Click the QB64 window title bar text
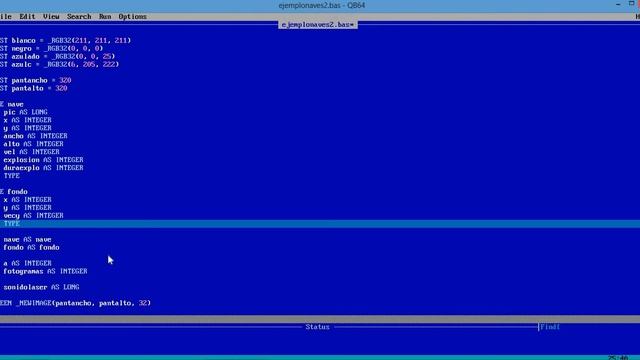 (322, 5)
